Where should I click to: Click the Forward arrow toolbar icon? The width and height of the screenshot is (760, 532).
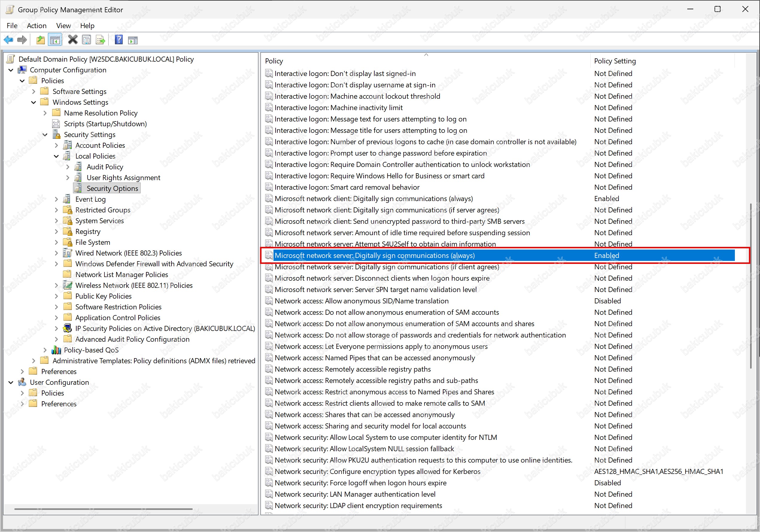click(x=22, y=40)
